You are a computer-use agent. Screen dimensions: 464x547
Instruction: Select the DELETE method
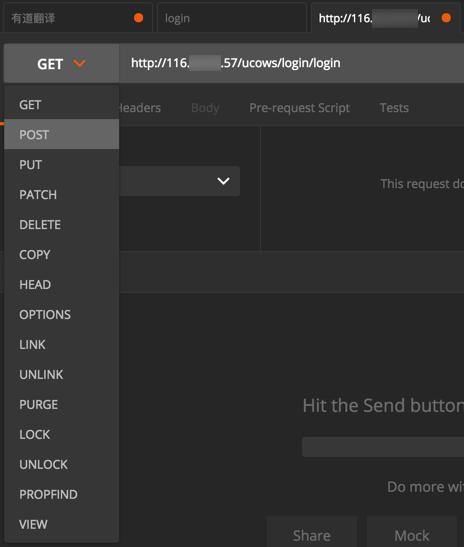coord(61,225)
